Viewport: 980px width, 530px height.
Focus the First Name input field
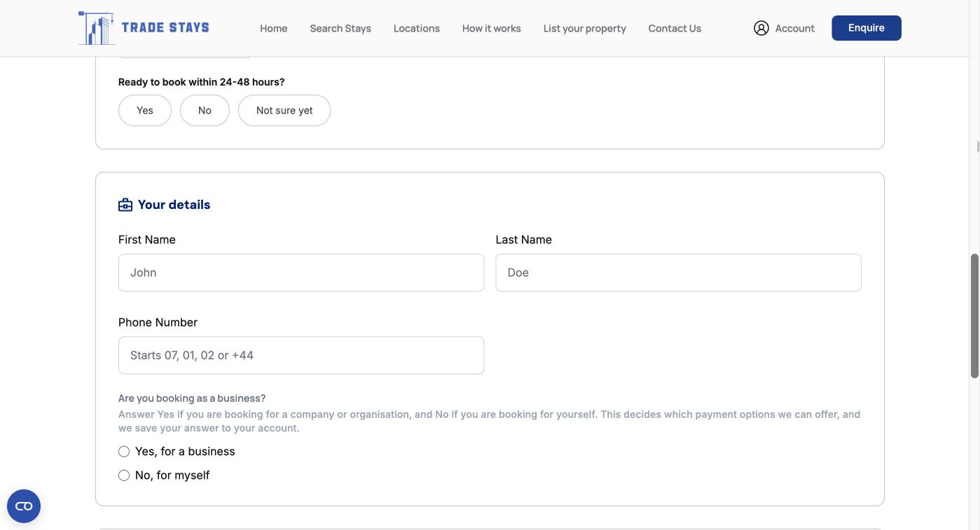click(301, 273)
